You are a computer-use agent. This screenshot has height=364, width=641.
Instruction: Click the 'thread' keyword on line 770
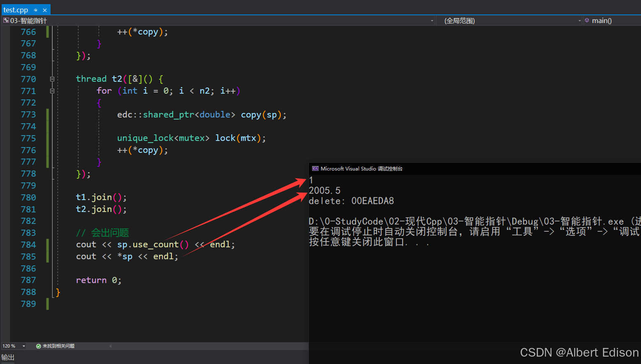pyautogui.click(x=91, y=79)
